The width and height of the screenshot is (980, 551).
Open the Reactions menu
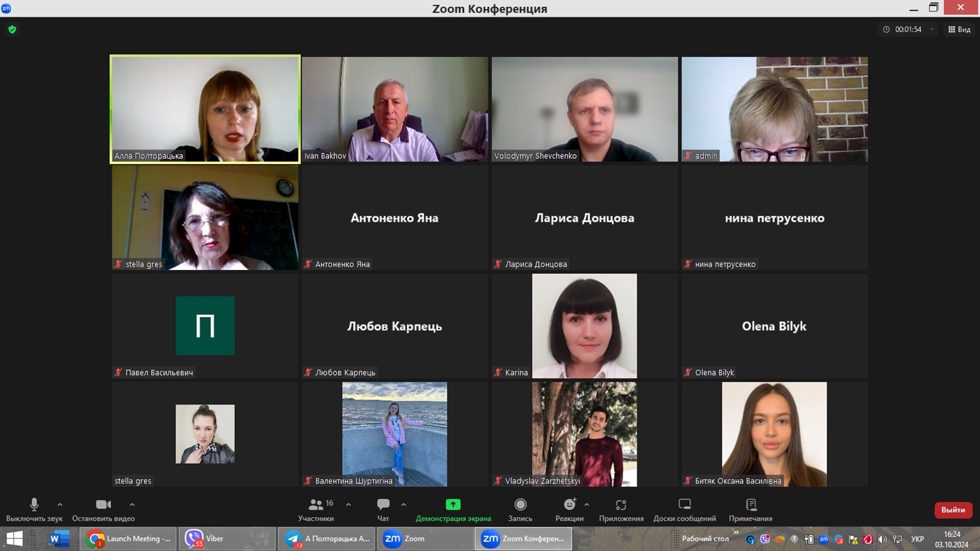[569, 505]
